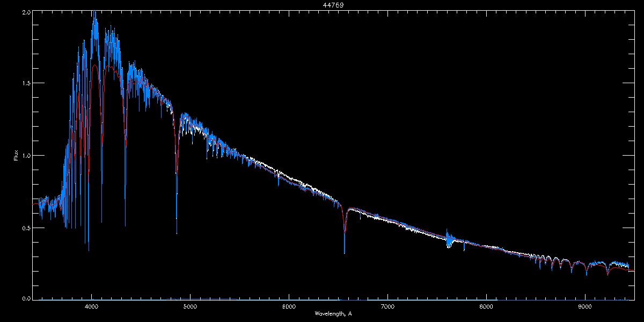The width and height of the screenshot is (644, 322).
Task: Click the 8000 wavelength tick label
Action: [x=486, y=306]
